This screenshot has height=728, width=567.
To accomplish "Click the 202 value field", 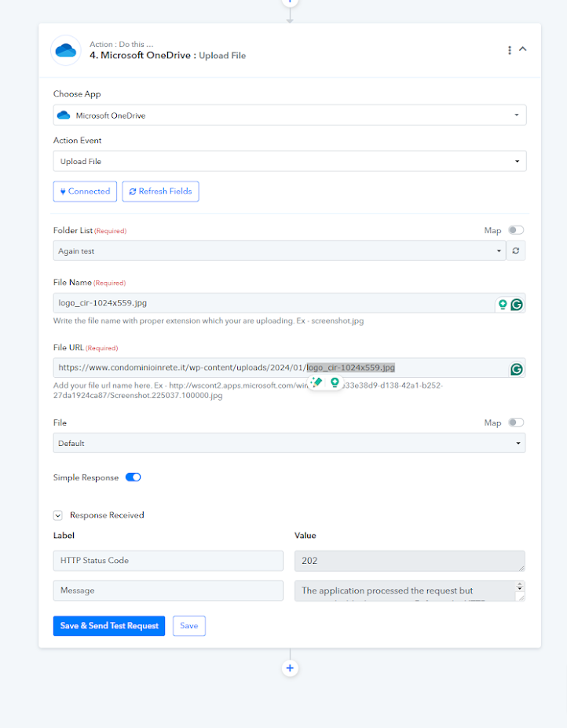I will (x=410, y=561).
